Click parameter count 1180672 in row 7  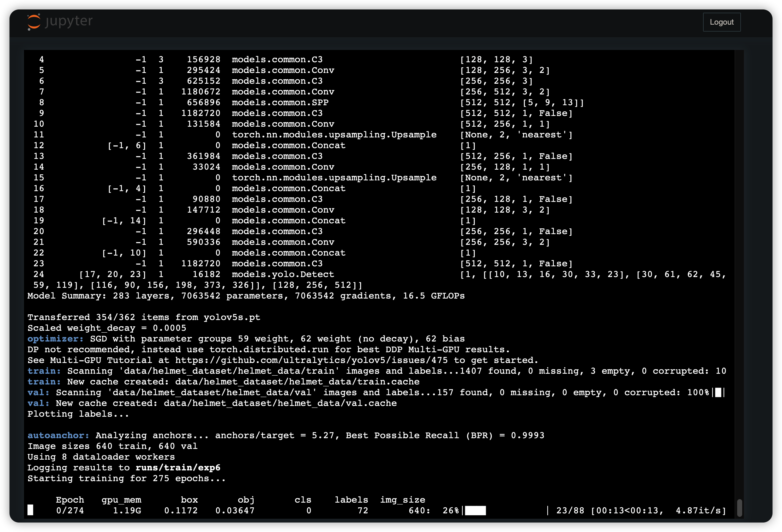pyautogui.click(x=201, y=92)
